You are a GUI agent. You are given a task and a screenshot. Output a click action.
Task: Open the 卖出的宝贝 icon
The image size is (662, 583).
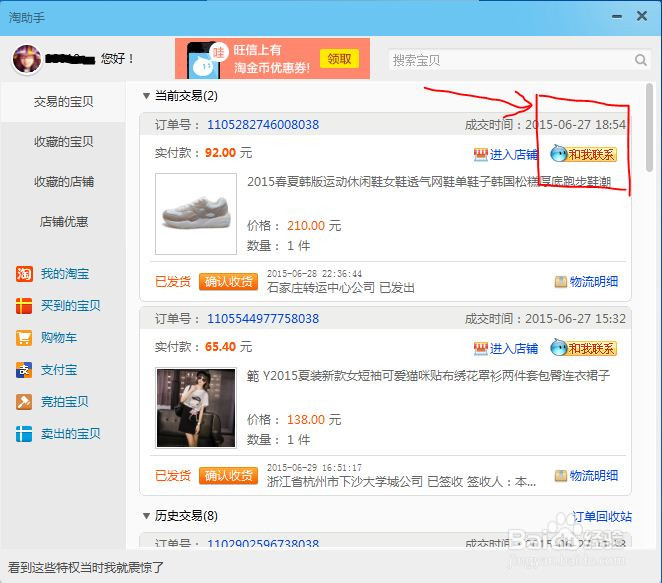(x=24, y=434)
